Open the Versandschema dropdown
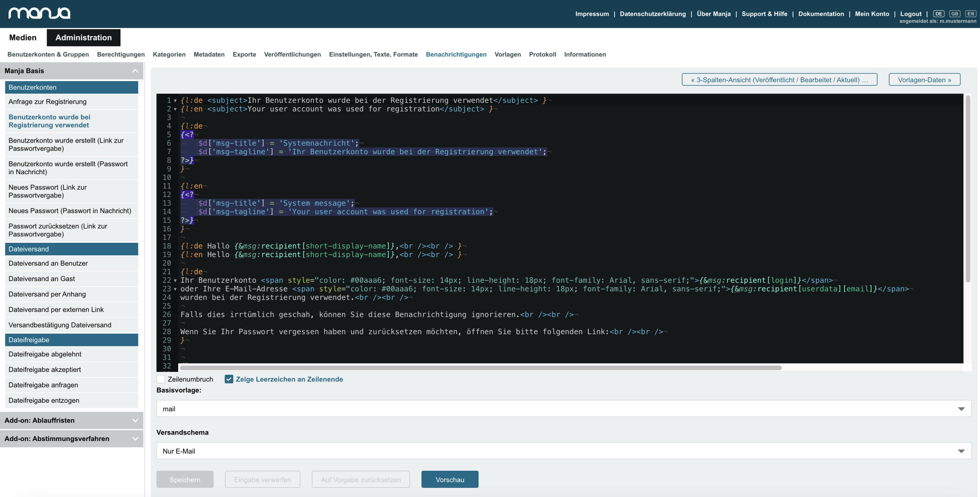 tap(564, 451)
